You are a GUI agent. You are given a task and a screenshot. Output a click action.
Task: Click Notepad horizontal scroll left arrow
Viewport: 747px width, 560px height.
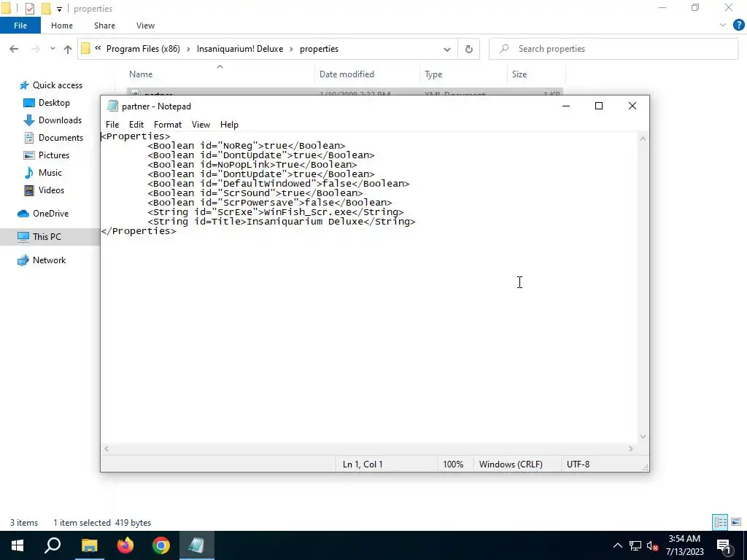107,448
